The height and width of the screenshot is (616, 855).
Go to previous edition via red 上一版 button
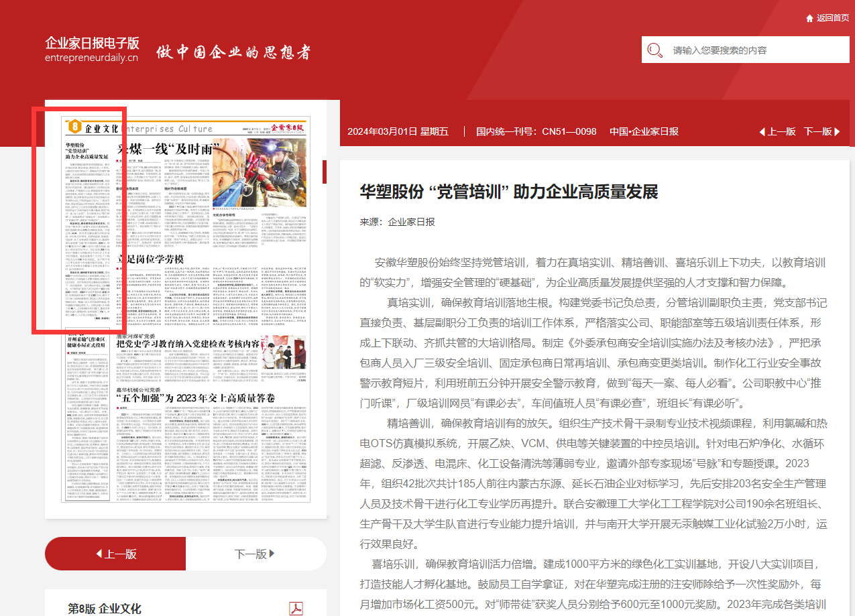115,554
